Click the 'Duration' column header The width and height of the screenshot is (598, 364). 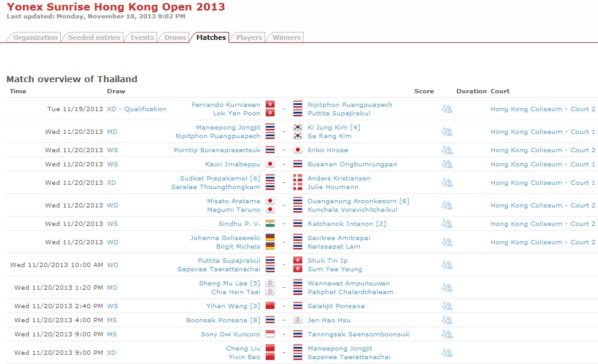tap(472, 91)
